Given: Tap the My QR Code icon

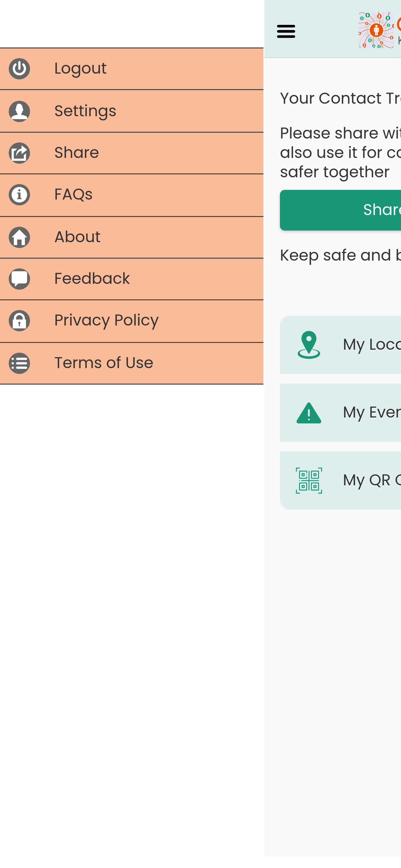Looking at the screenshot, I should click(x=309, y=480).
